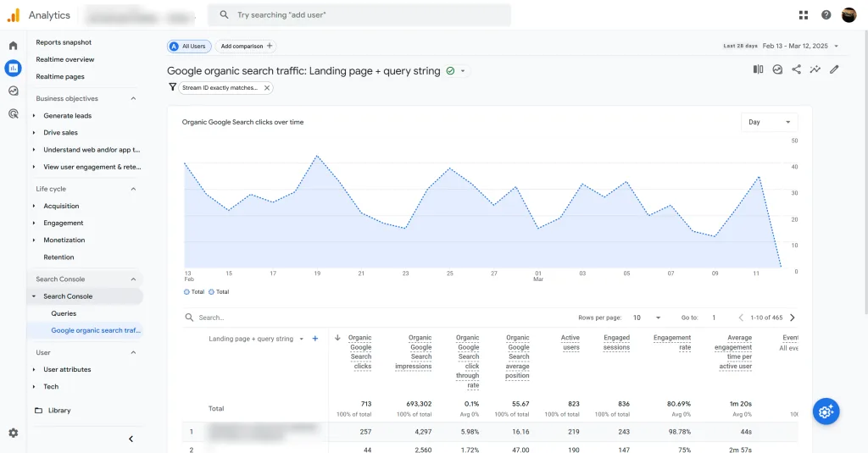Remove the Stream ID filter chip
Screen dimensions: 868x453
click(x=267, y=87)
